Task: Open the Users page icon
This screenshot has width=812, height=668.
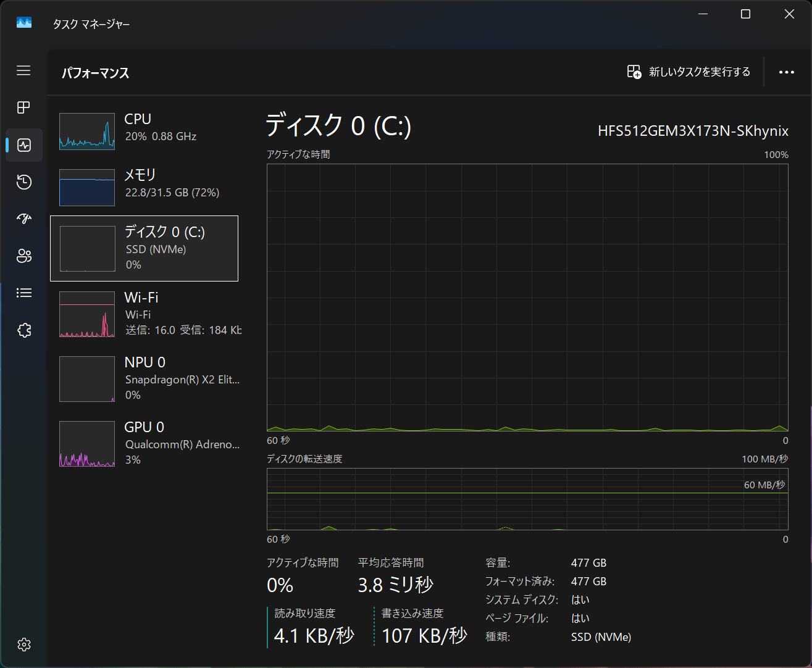Action: click(x=24, y=256)
